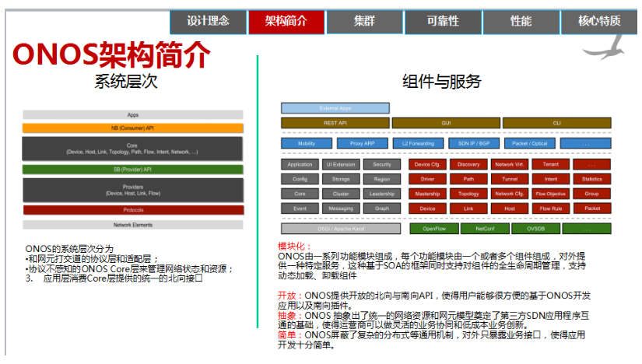Click the External Apps box
The image size is (642, 364).
click(x=335, y=109)
